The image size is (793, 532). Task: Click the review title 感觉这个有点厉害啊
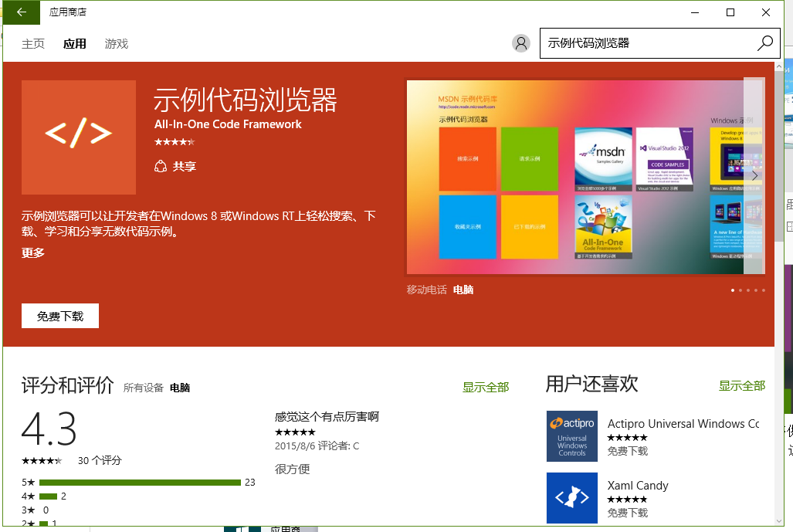click(x=327, y=417)
